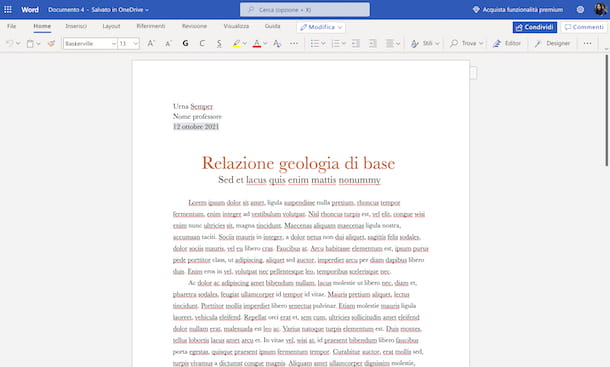
Task: Increase paragraph indent
Action: (373, 44)
